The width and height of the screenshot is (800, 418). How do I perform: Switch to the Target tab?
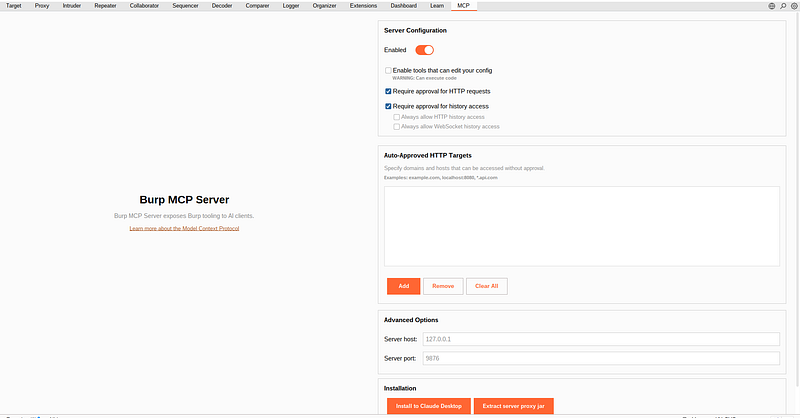click(x=14, y=6)
